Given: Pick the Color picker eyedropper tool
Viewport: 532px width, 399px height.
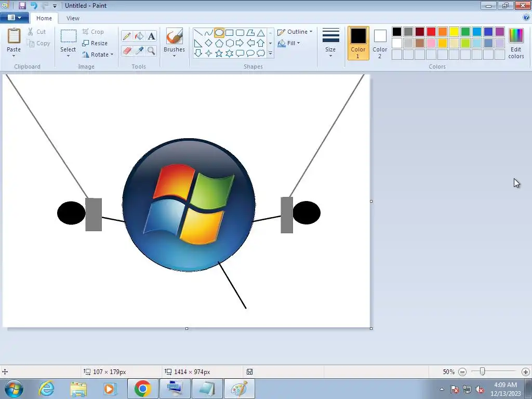Looking at the screenshot, I should 139,50.
